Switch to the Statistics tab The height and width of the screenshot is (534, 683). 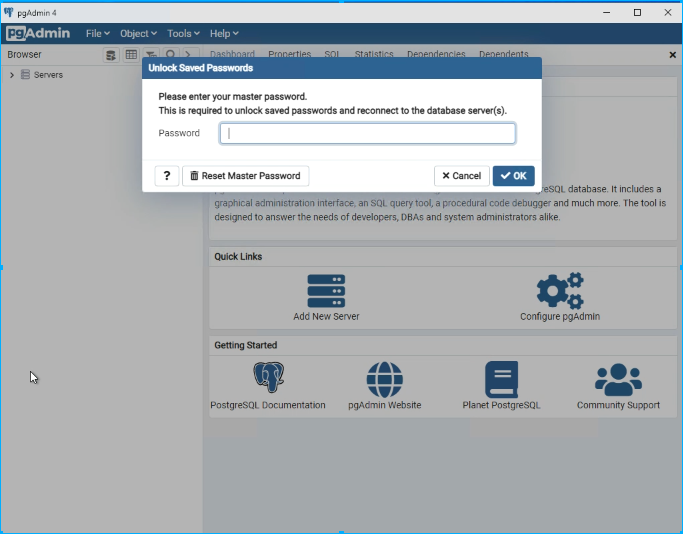click(x=373, y=55)
